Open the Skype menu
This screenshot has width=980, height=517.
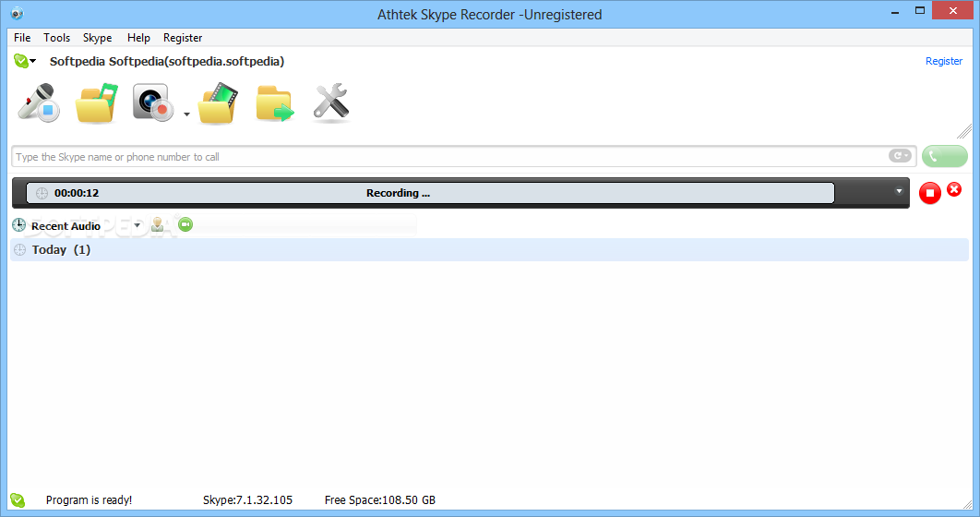click(x=98, y=38)
